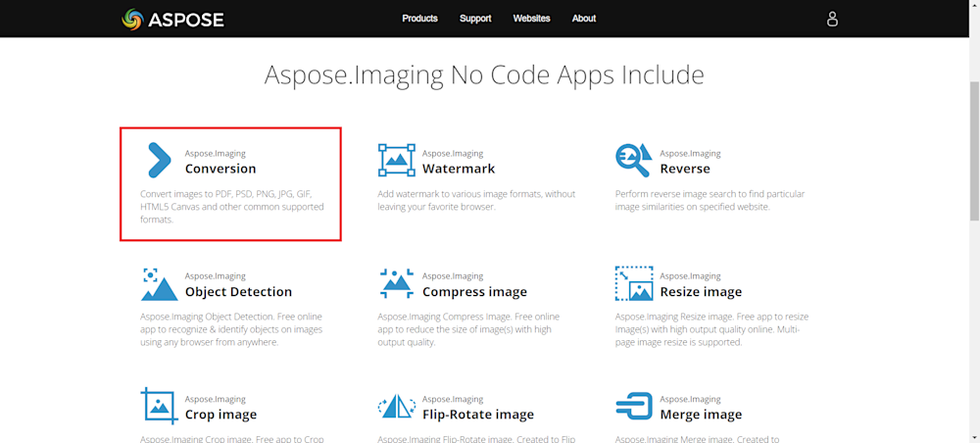Open the About menu
The height and width of the screenshot is (443, 980).
pos(584,19)
